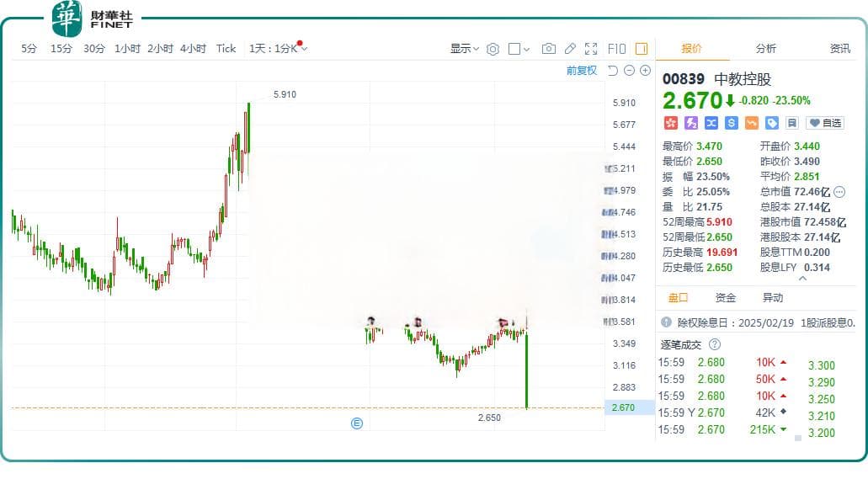
Task: Click the red Hong Kong market badge
Action: click(x=670, y=123)
